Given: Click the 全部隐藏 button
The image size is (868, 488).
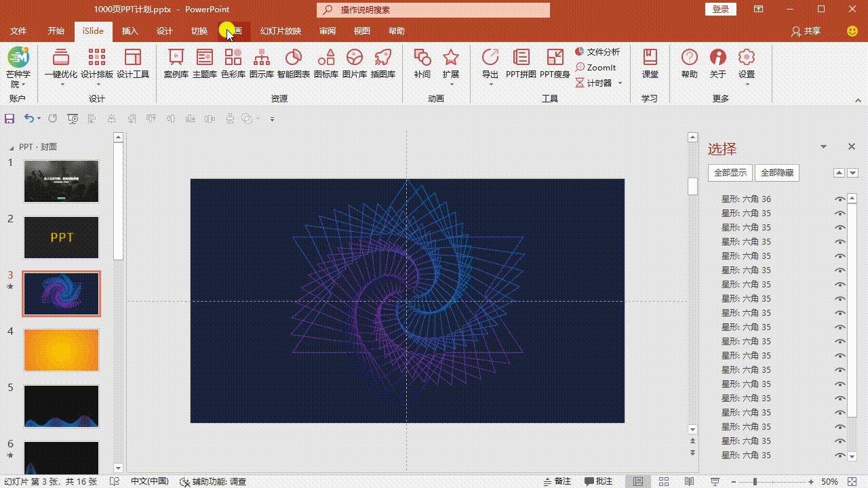Looking at the screenshot, I should (777, 173).
